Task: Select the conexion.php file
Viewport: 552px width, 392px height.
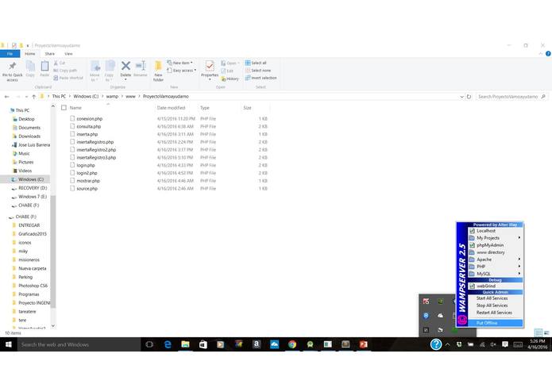Action: coord(90,119)
